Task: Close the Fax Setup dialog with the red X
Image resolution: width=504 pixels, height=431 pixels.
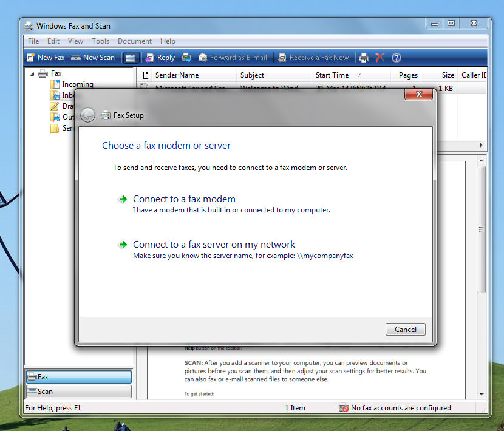Action: tap(418, 94)
